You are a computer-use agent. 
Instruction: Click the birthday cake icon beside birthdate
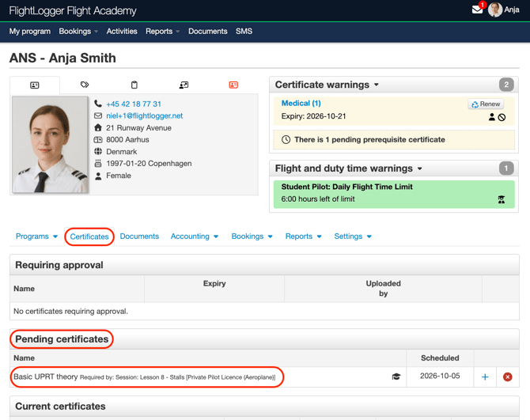pos(98,164)
